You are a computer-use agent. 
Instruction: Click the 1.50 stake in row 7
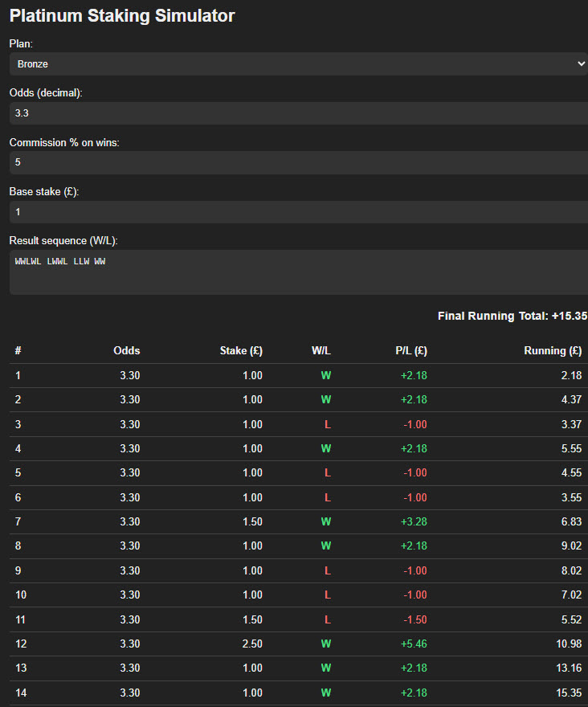tap(251, 522)
